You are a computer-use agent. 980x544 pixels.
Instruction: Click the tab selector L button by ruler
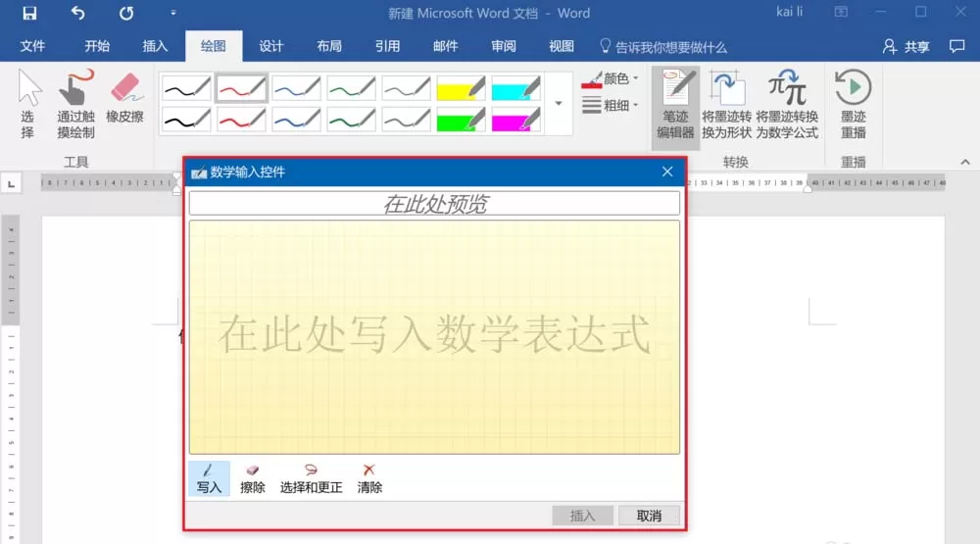pyautogui.click(x=11, y=184)
